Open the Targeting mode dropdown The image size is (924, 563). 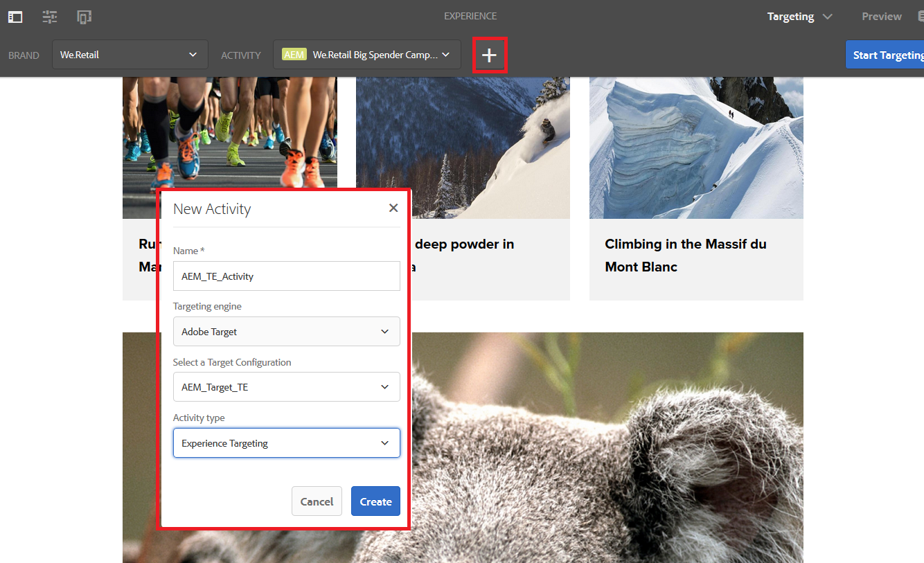click(800, 17)
